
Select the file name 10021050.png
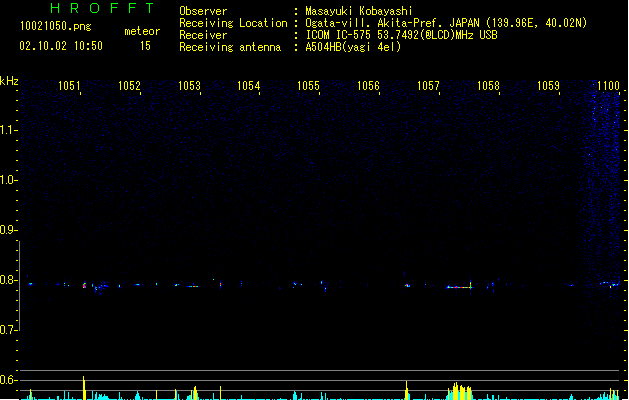tap(56, 26)
